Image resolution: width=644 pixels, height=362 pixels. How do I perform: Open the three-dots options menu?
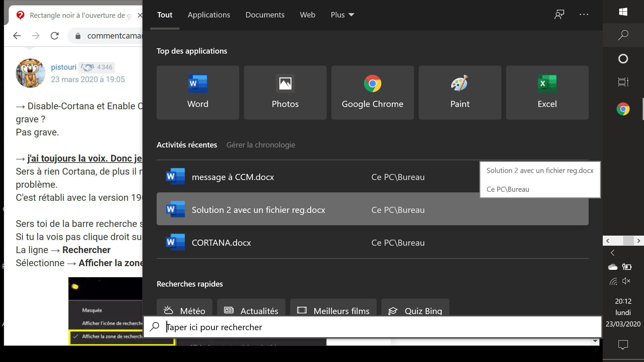click(584, 14)
